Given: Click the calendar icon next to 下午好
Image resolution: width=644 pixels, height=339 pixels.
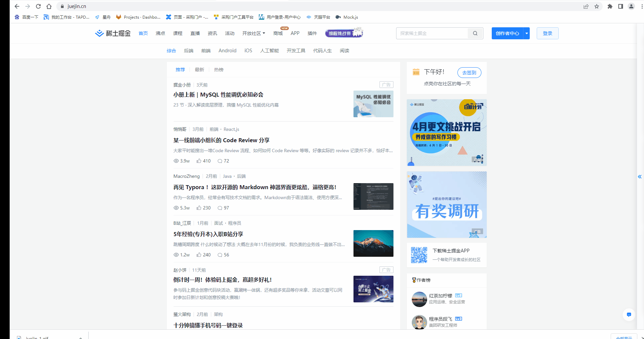Looking at the screenshot, I should click(x=415, y=72).
